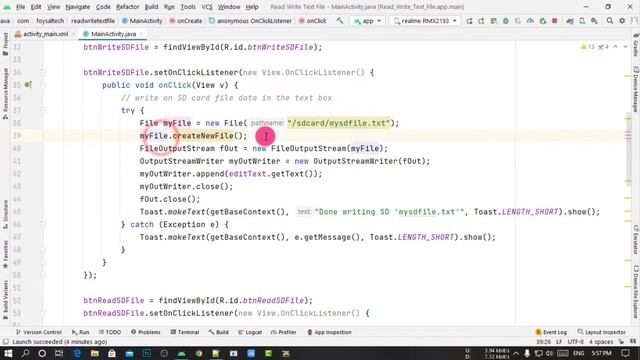This screenshot has width=640, height=360.
Task: Open the App Inspection tool window
Action: [x=329, y=332]
